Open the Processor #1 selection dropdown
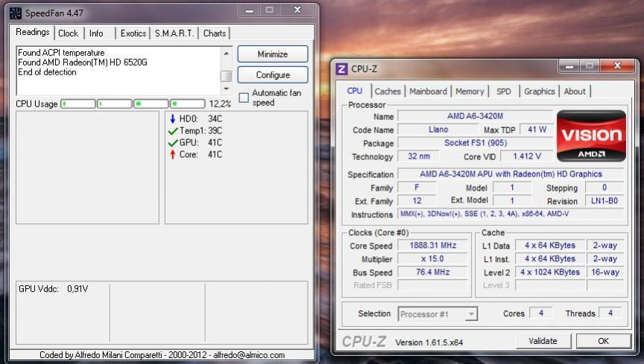 (x=470, y=314)
